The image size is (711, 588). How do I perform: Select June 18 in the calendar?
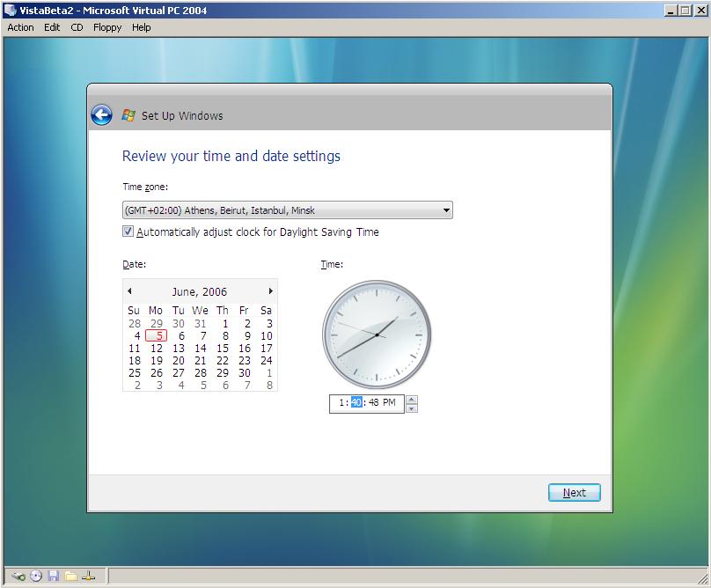tap(135, 360)
